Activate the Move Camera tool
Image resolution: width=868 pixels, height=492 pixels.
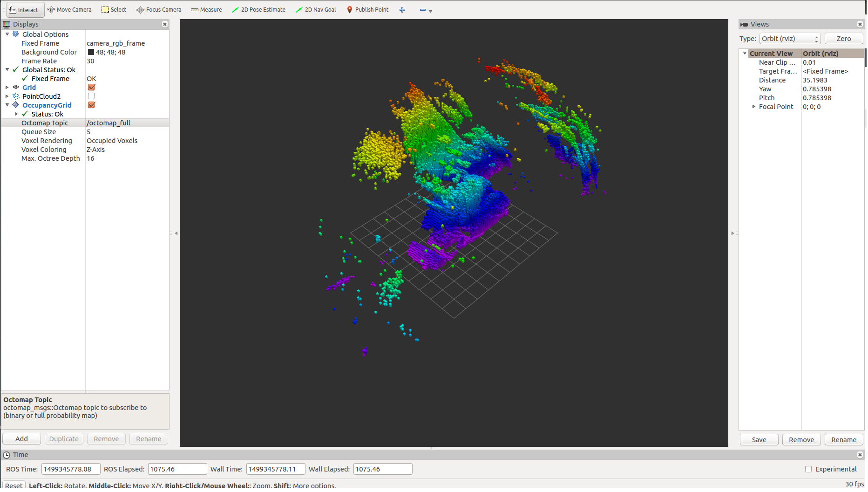[x=69, y=10]
